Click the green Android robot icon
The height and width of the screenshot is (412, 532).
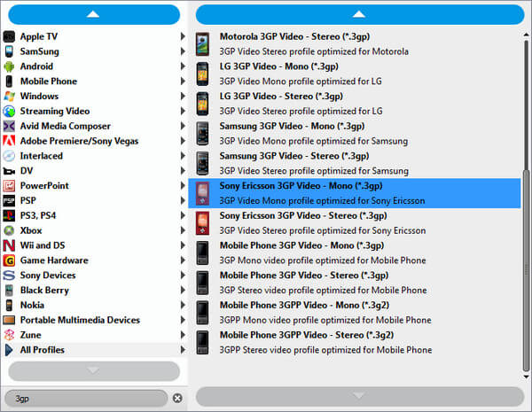(9, 66)
